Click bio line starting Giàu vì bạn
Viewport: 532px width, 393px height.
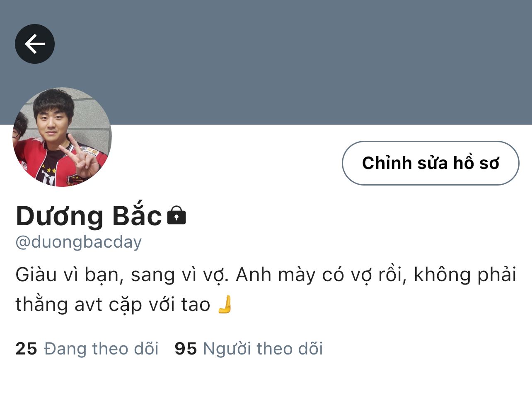click(x=266, y=275)
